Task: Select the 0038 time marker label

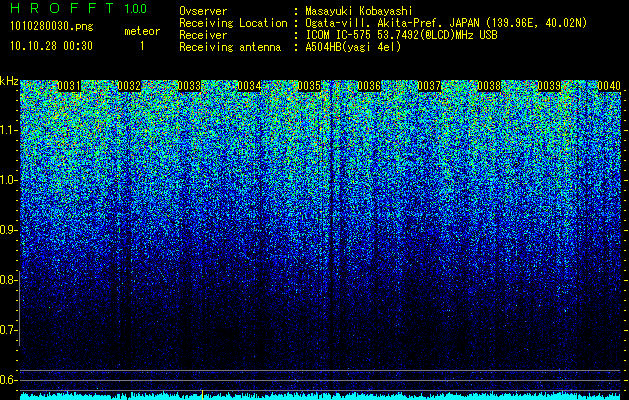Action: click(x=489, y=86)
